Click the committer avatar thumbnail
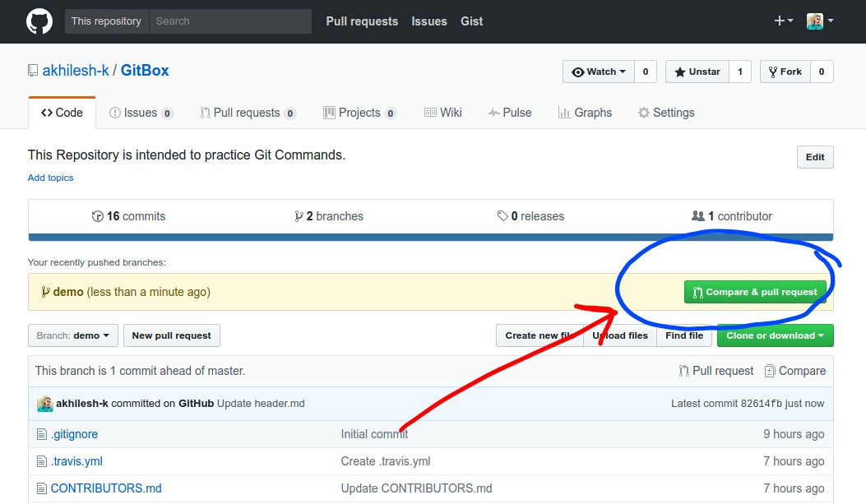This screenshot has height=504, width=866. click(44, 404)
